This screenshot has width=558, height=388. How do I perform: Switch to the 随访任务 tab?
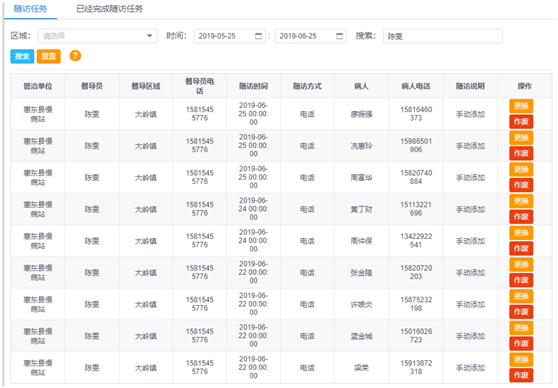coord(30,9)
